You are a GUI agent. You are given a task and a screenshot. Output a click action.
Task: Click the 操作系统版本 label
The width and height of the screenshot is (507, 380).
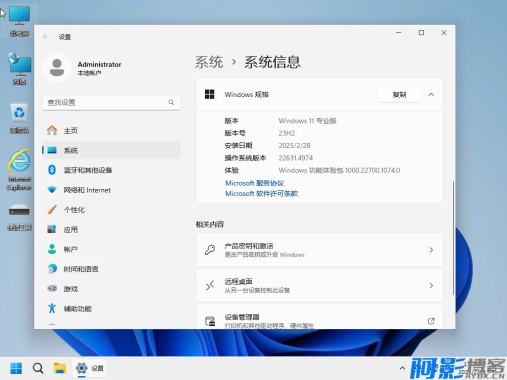click(245, 158)
